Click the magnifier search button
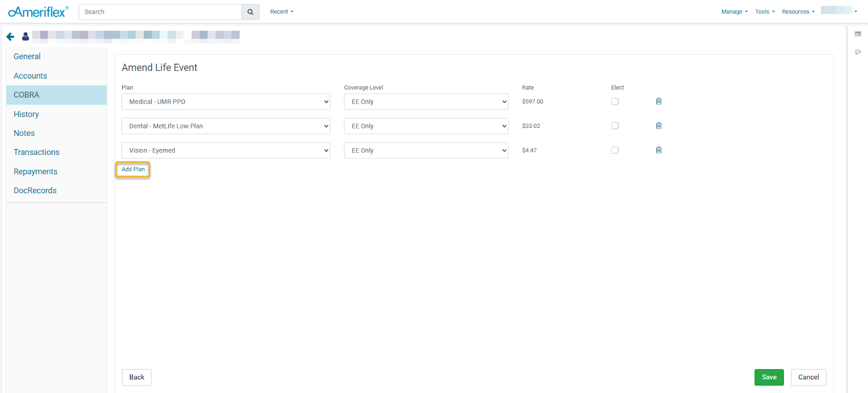868x393 pixels. pyautogui.click(x=250, y=12)
